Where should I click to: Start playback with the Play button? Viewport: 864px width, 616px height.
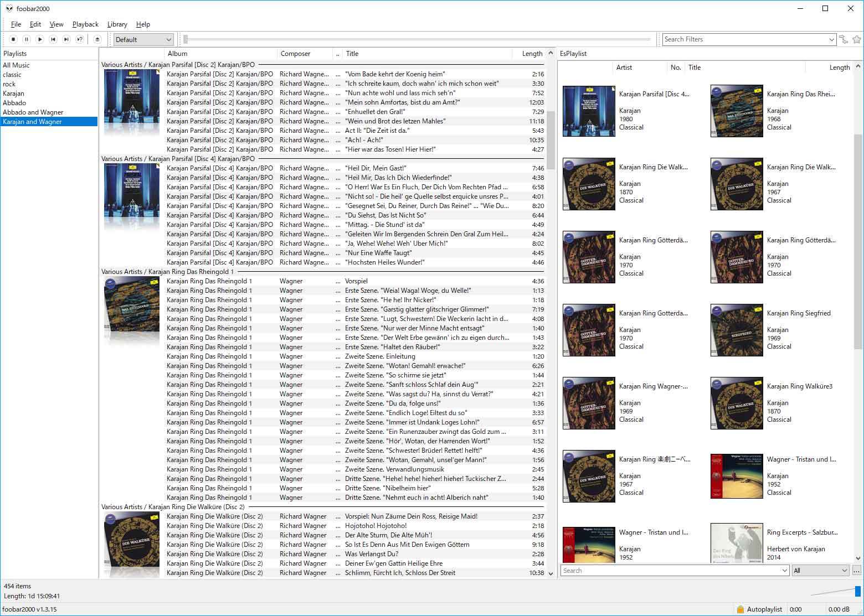tap(40, 39)
